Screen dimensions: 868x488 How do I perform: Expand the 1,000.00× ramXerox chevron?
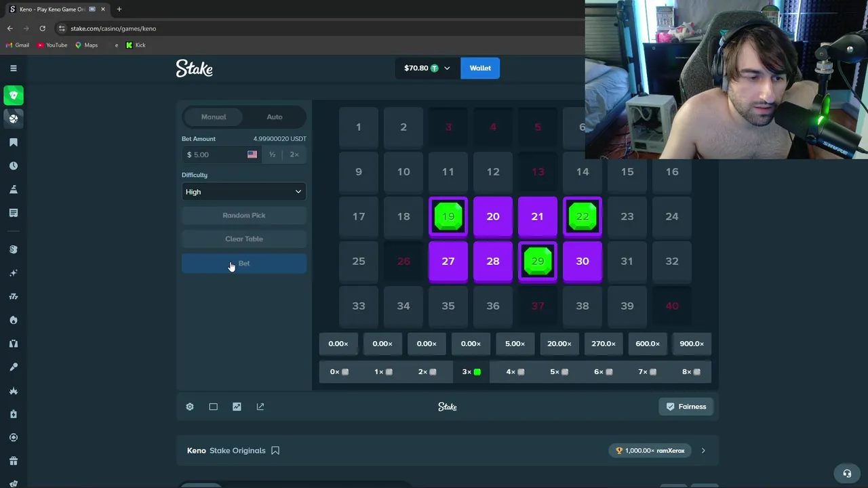pos(703,451)
